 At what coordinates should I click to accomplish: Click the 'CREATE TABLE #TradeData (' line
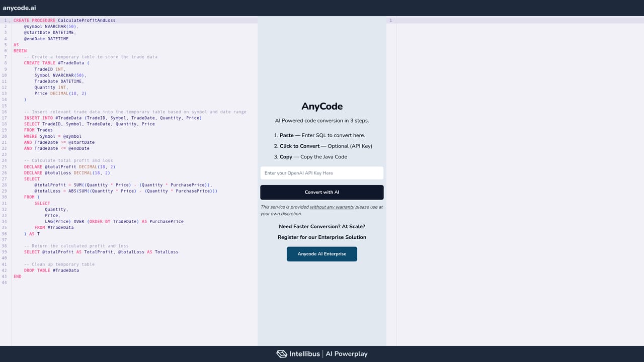(x=56, y=63)
